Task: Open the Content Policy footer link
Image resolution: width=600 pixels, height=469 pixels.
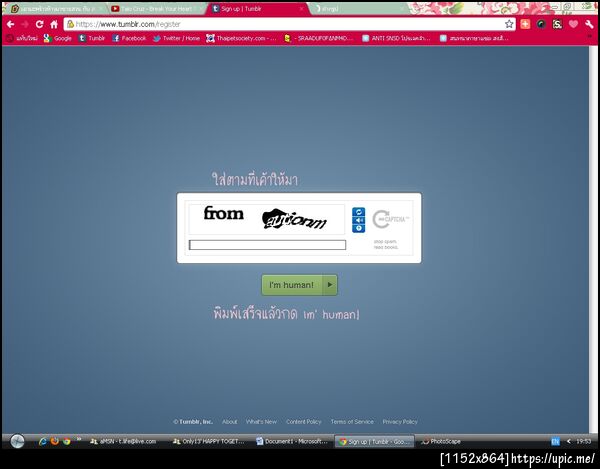Action: 303,422
